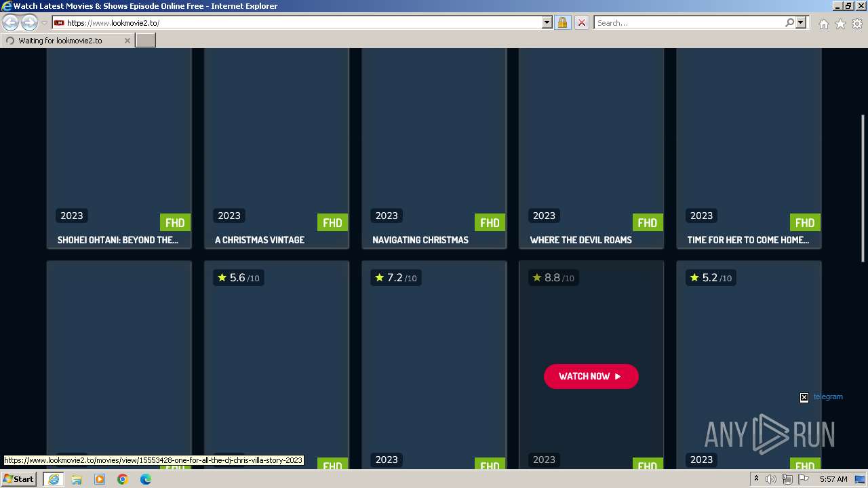Click the 5.6/10 star rating badge
This screenshot has width=868, height=488.
pos(238,278)
